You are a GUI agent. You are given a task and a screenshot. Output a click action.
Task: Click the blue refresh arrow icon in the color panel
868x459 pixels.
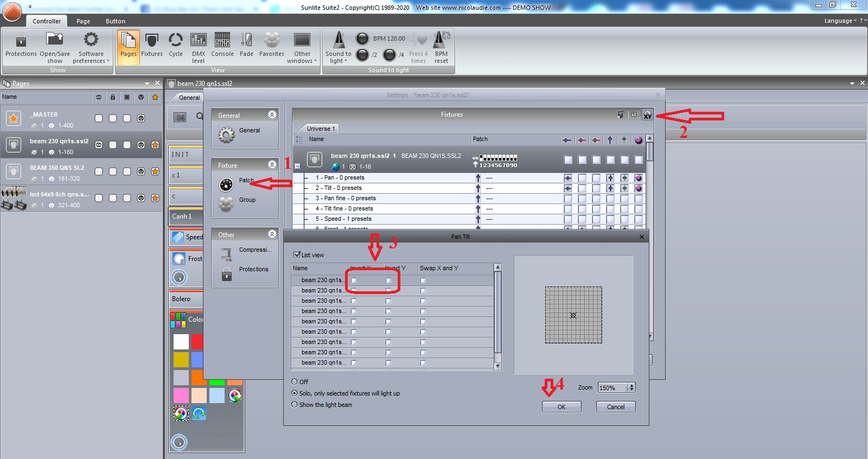199,413
